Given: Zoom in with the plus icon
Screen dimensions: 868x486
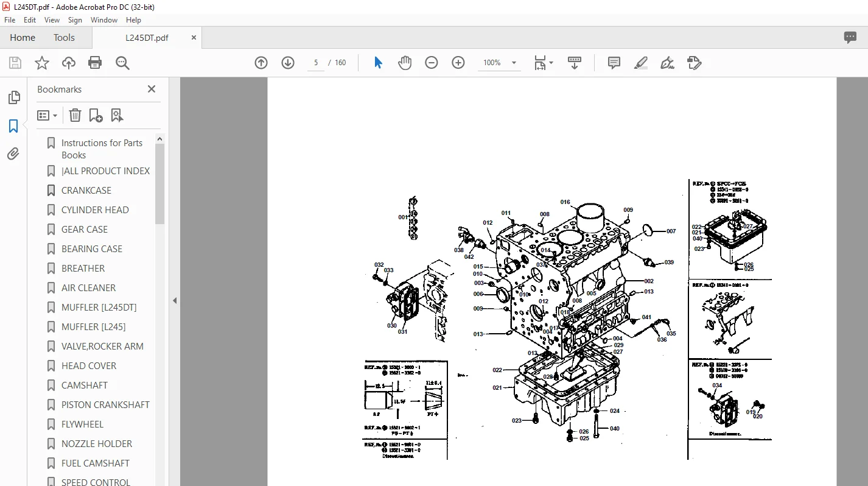Looking at the screenshot, I should point(458,63).
